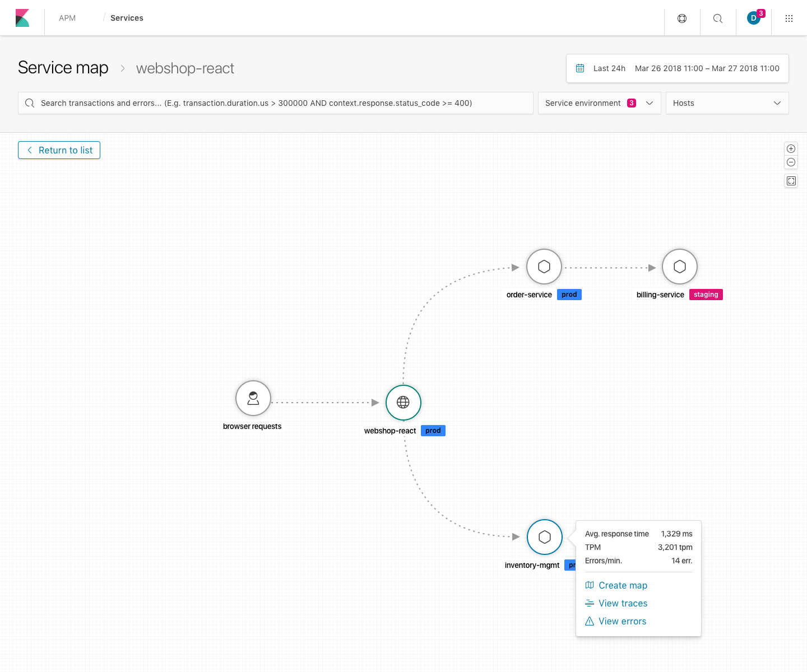Click the prod badge on order-service
Image resolution: width=807 pixels, height=672 pixels.
tap(569, 295)
